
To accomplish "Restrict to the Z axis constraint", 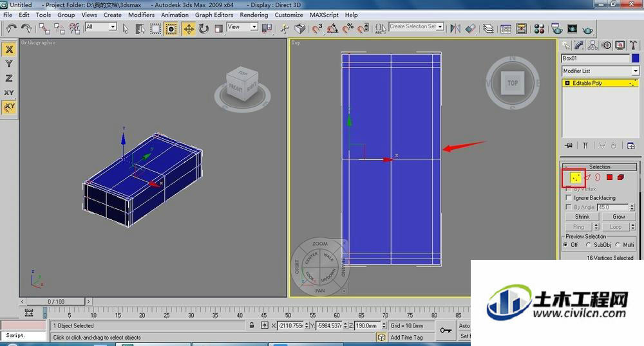I will click(9, 78).
